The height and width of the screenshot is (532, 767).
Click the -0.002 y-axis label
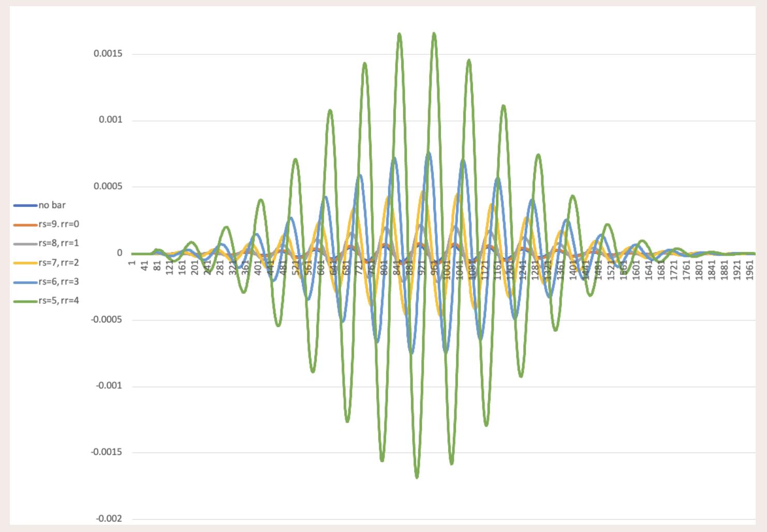[109, 519]
